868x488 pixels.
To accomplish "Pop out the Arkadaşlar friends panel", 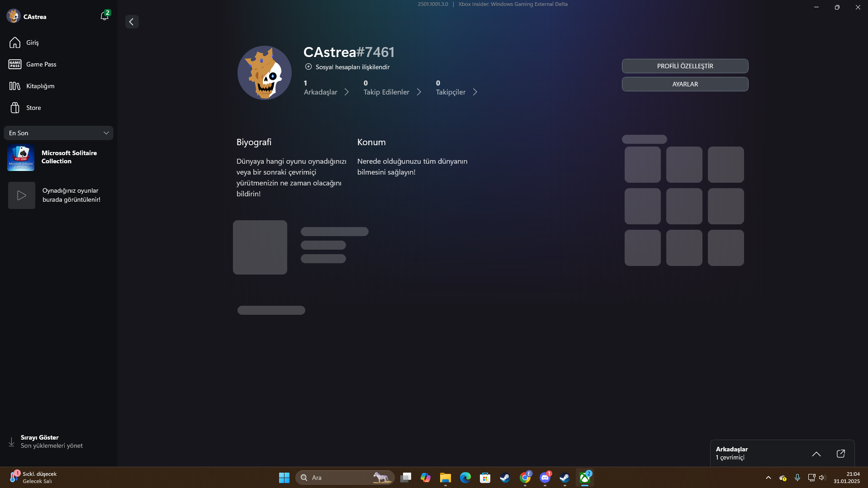I will (840, 454).
